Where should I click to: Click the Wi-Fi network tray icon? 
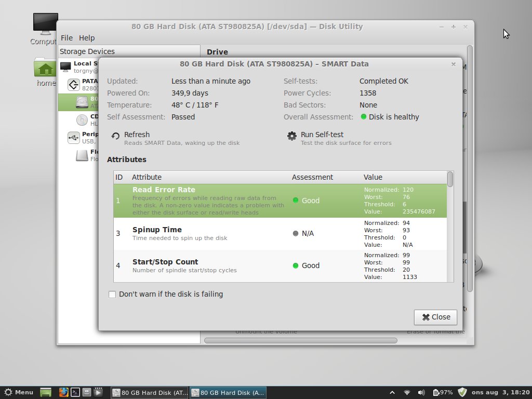(x=407, y=393)
